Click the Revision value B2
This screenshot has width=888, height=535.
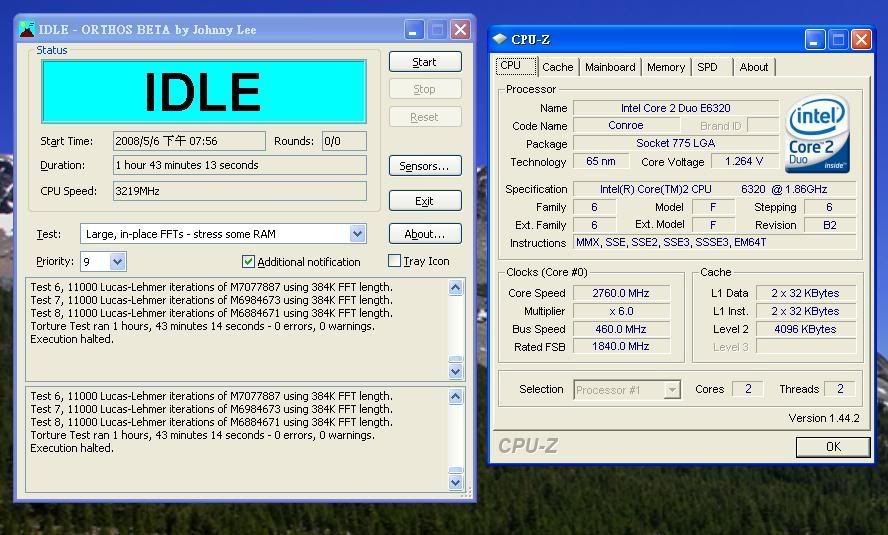[x=830, y=225]
